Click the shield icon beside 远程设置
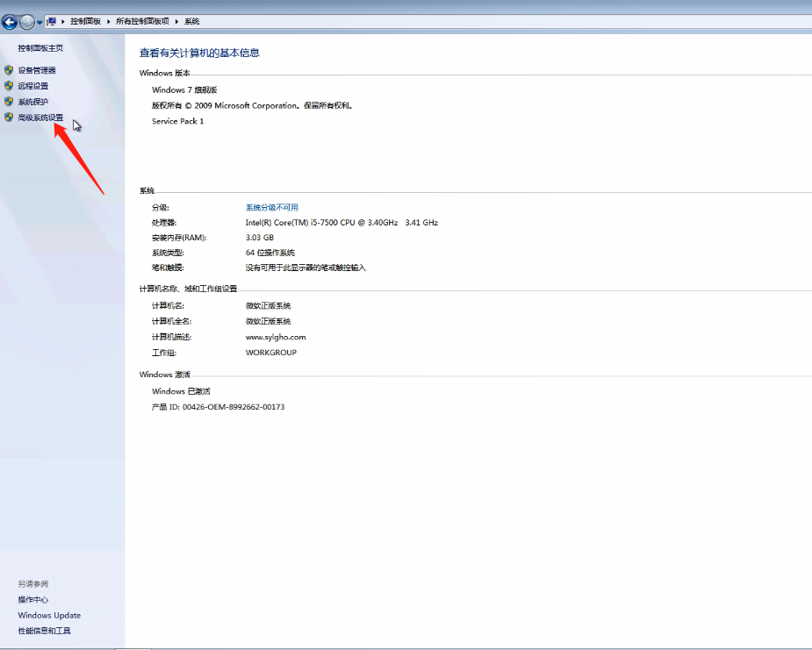Screen dimensions: 812x650 pos(9,85)
